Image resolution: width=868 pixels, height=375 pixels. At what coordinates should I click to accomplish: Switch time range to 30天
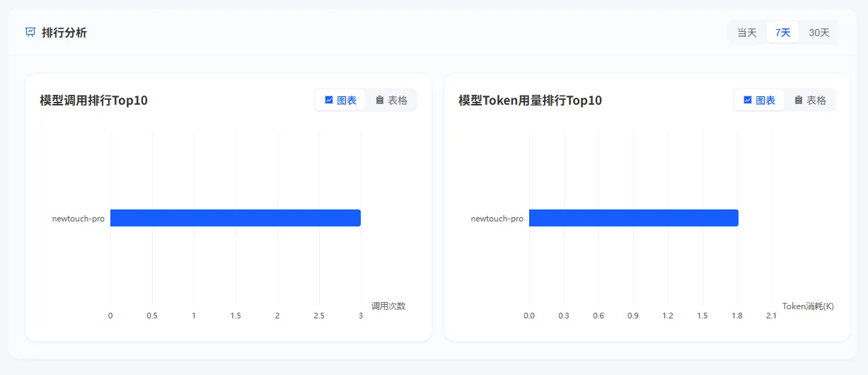pyautogui.click(x=819, y=33)
